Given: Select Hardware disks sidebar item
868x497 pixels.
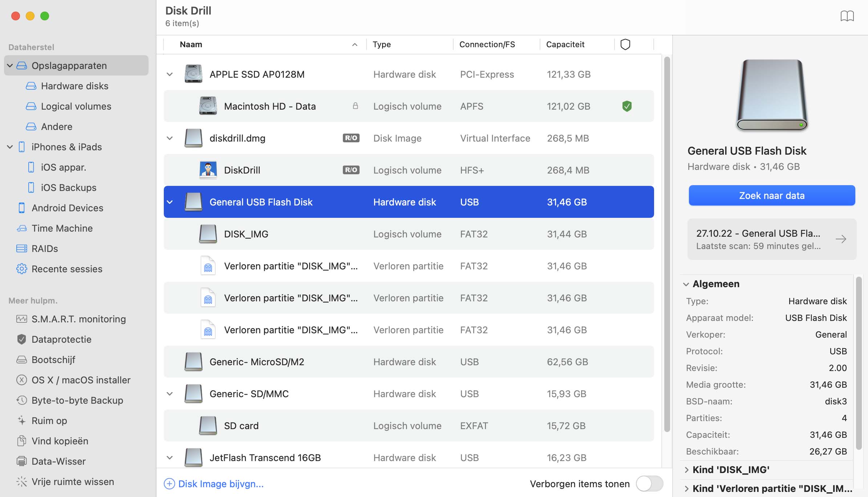Looking at the screenshot, I should pyautogui.click(x=74, y=85).
